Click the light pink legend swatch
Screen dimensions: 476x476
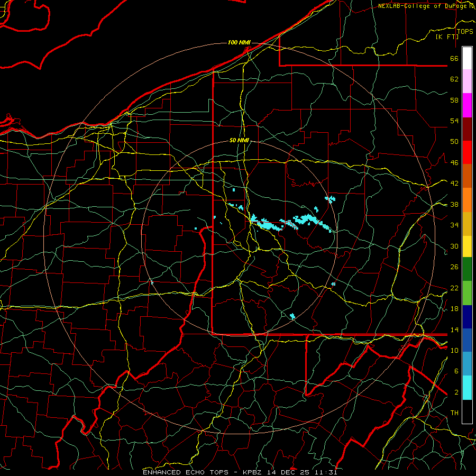467,81
